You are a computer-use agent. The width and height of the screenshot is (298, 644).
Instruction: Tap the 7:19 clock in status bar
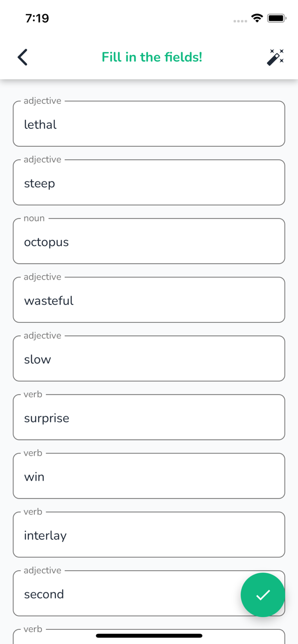click(37, 18)
